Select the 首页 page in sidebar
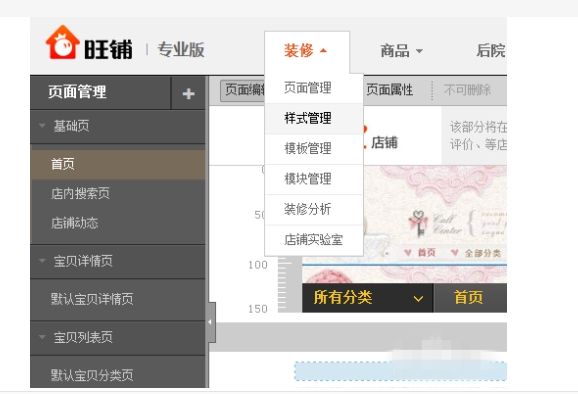Screen dimensions: 578x394 [x=118, y=164]
